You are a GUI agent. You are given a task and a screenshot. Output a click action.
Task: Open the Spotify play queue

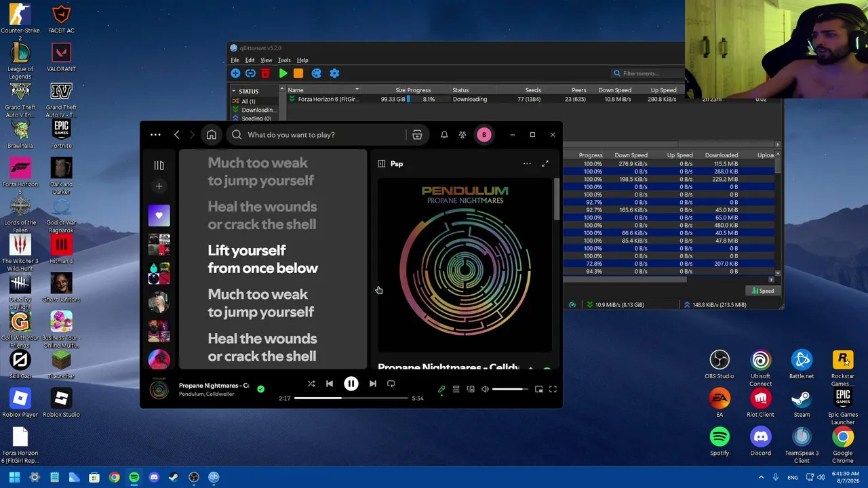point(456,389)
